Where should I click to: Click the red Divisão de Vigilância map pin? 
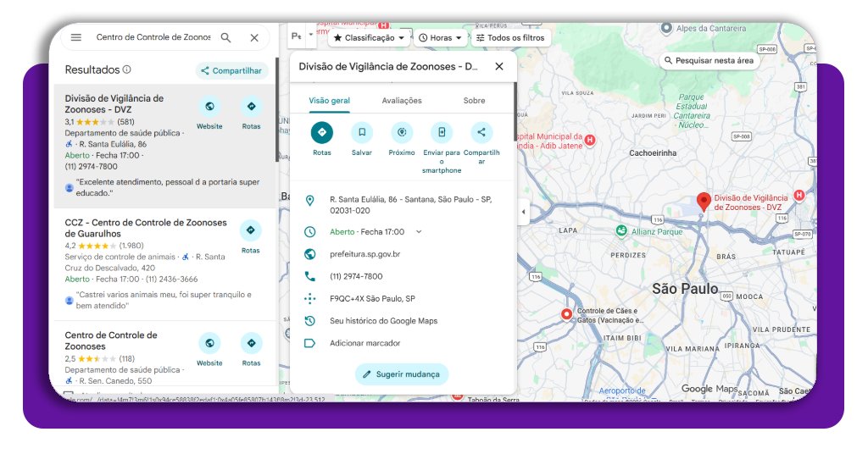pyautogui.click(x=703, y=202)
